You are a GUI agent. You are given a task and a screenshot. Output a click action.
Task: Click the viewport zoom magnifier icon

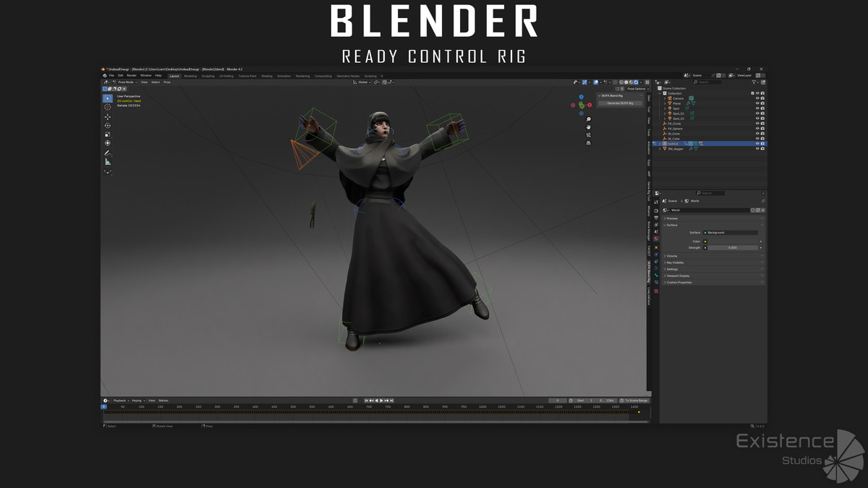pos(588,119)
